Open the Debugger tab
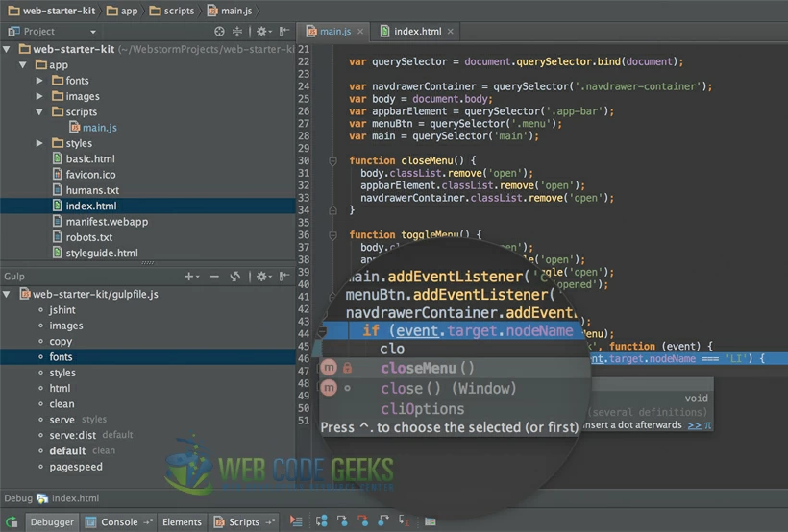 52,522
